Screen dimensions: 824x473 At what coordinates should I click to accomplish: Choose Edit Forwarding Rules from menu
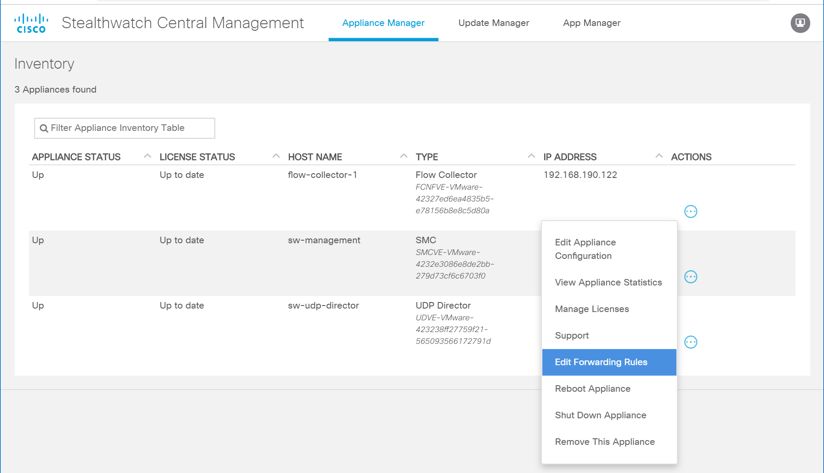click(601, 362)
